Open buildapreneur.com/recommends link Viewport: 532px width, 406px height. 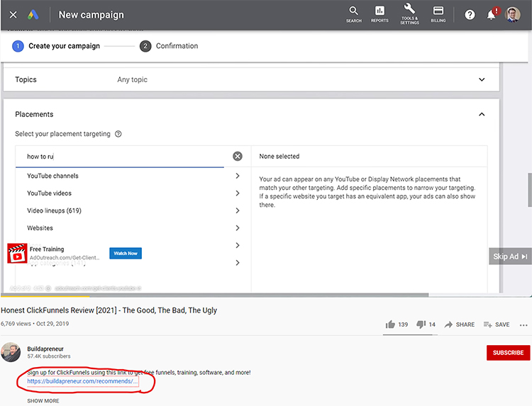pos(82,381)
